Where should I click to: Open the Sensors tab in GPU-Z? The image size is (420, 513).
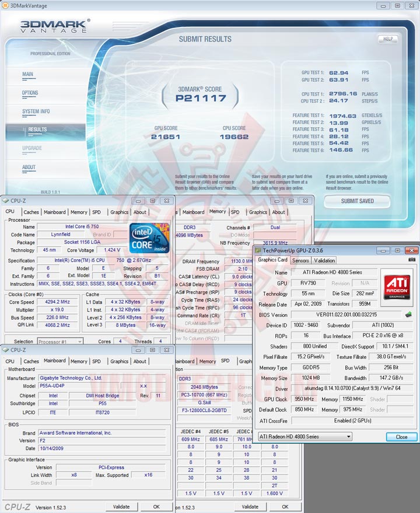click(x=300, y=260)
